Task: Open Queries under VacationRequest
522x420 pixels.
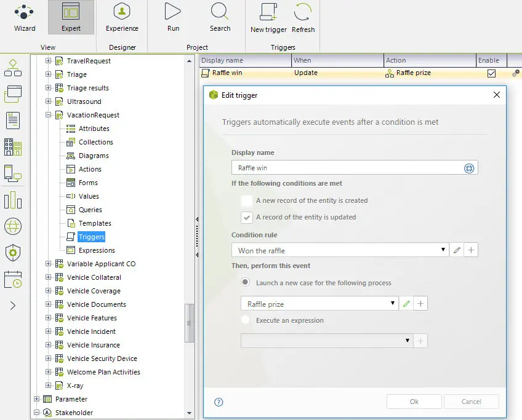Action: (90, 210)
